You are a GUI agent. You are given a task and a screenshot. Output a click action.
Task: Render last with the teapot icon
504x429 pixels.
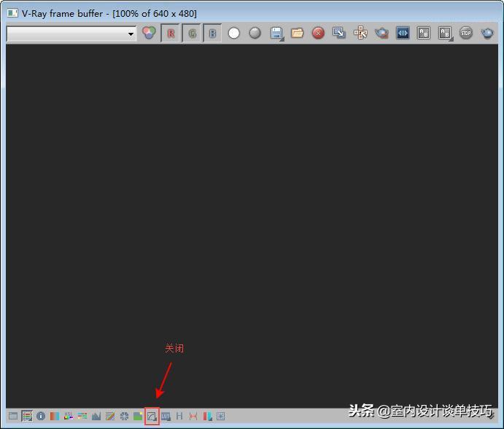[487, 33]
